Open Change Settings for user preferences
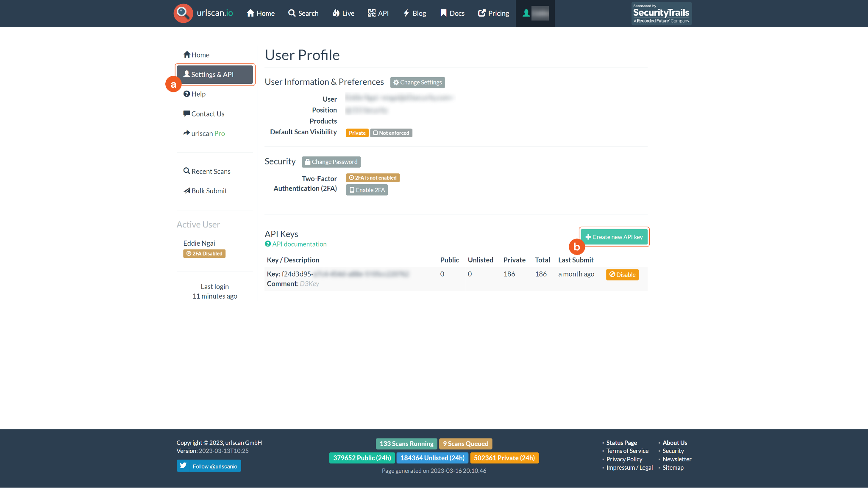The width and height of the screenshot is (868, 488). (x=417, y=82)
